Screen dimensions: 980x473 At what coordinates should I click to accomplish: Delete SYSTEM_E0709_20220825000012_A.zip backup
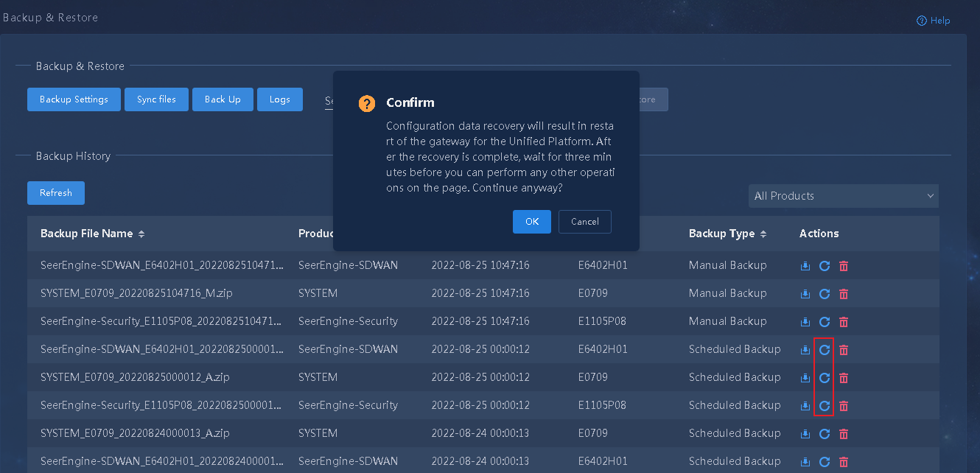coord(844,378)
